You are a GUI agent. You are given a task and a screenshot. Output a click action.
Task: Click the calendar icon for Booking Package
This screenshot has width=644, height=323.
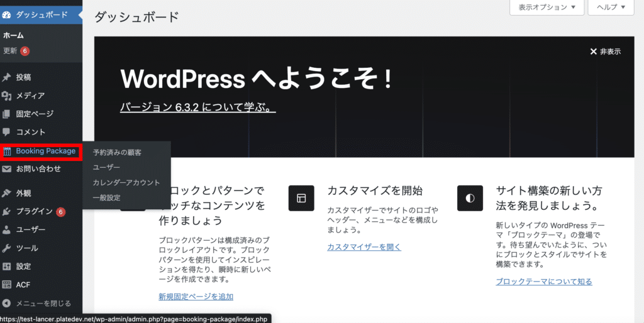7,151
